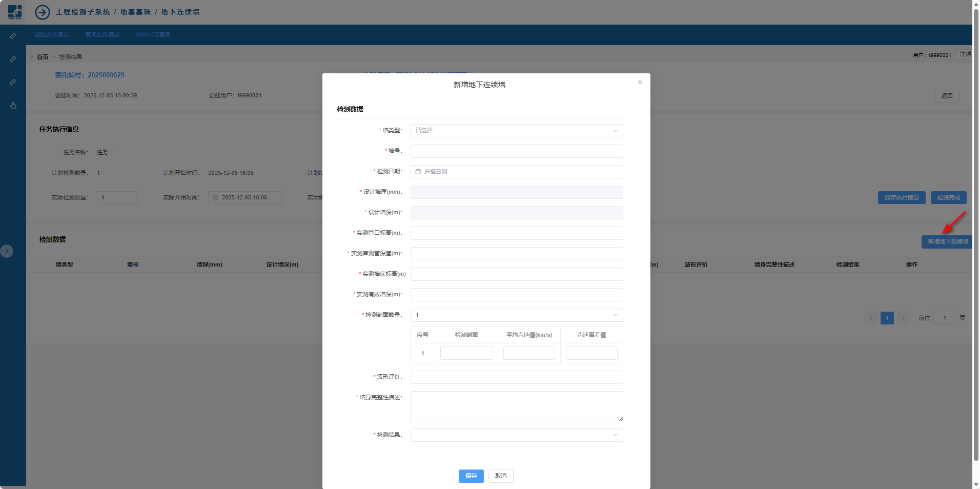Click the 取消 button in dialog
980x489 pixels.
click(500, 476)
